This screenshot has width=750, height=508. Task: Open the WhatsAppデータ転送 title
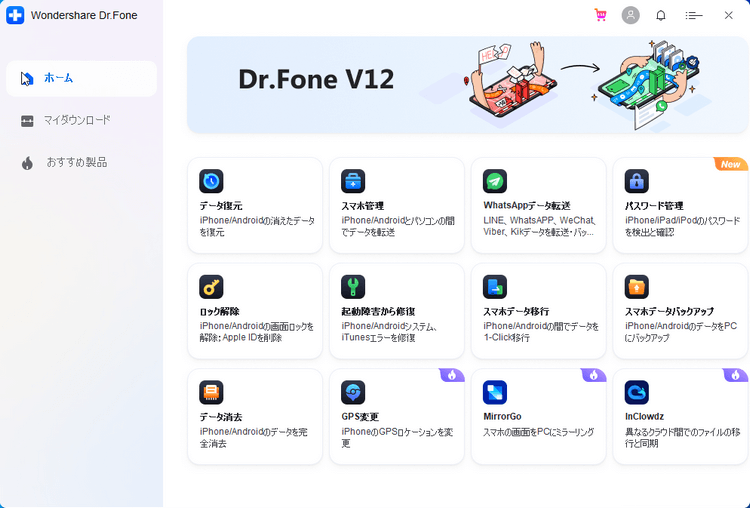[x=527, y=206]
